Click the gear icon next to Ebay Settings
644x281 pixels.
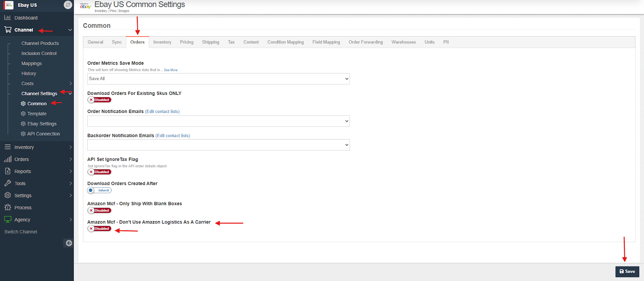23,124
